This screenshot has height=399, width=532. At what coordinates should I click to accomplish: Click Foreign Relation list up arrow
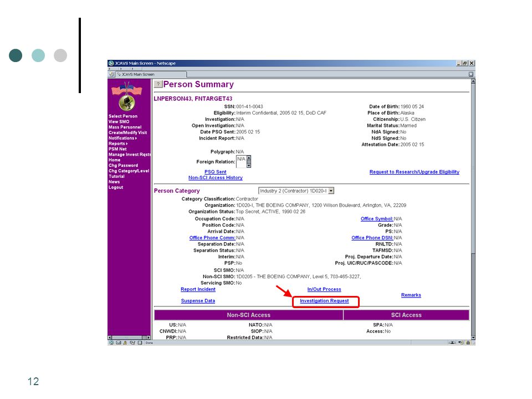click(249, 158)
